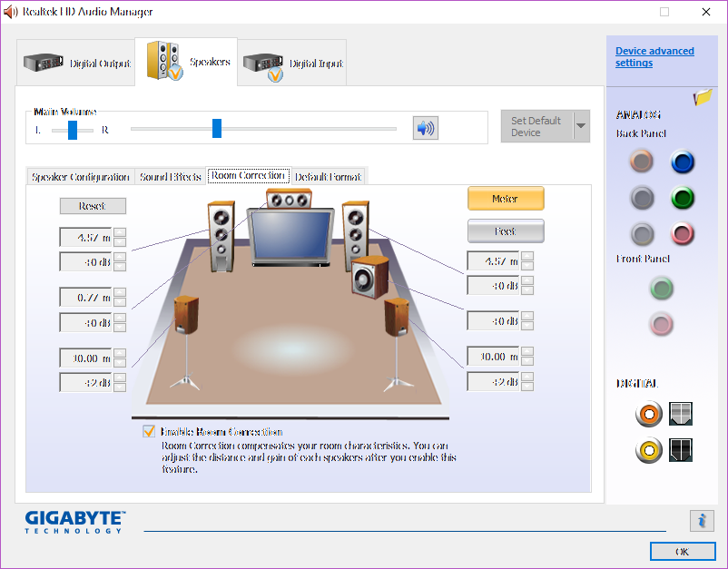Screen dimensions: 728x569
Task: Click the blue back panel audio jack
Action: [682, 162]
